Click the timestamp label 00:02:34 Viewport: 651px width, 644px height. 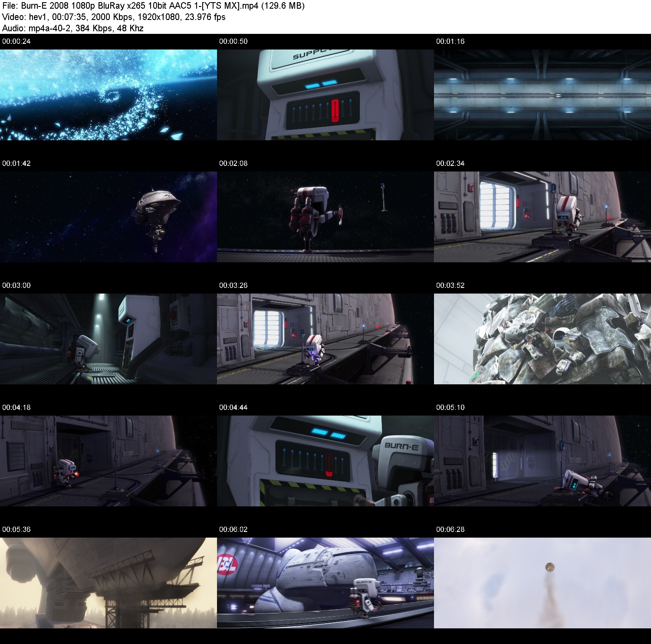[x=450, y=163]
